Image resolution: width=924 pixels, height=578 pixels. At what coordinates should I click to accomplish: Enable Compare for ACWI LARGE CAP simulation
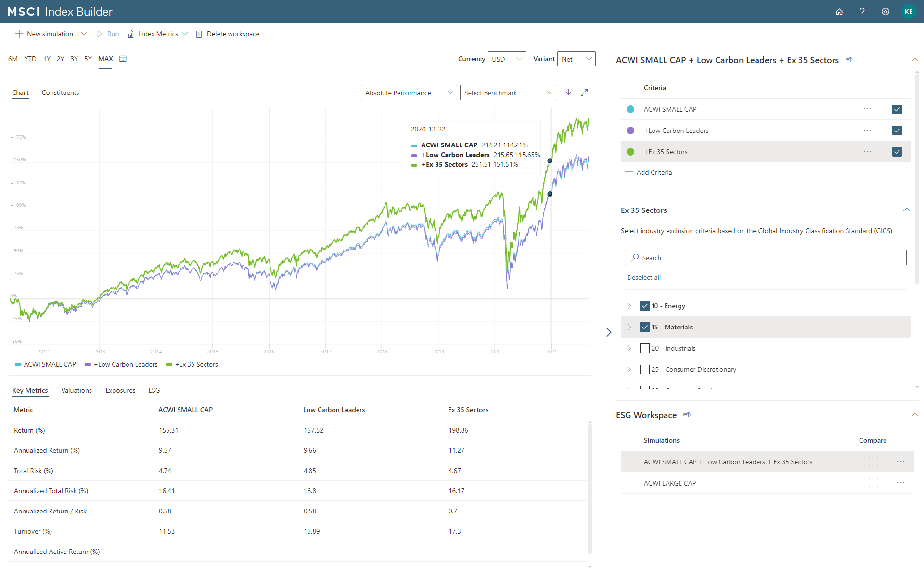pos(873,483)
